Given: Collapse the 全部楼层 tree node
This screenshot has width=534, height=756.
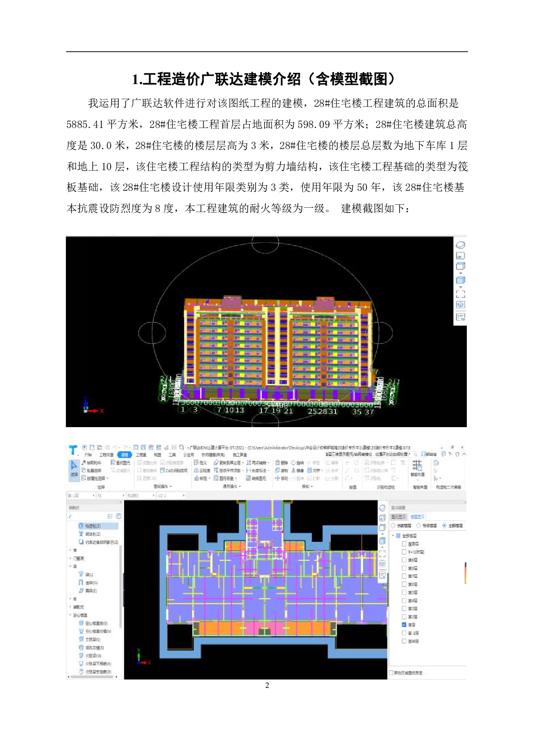Looking at the screenshot, I should (x=393, y=536).
